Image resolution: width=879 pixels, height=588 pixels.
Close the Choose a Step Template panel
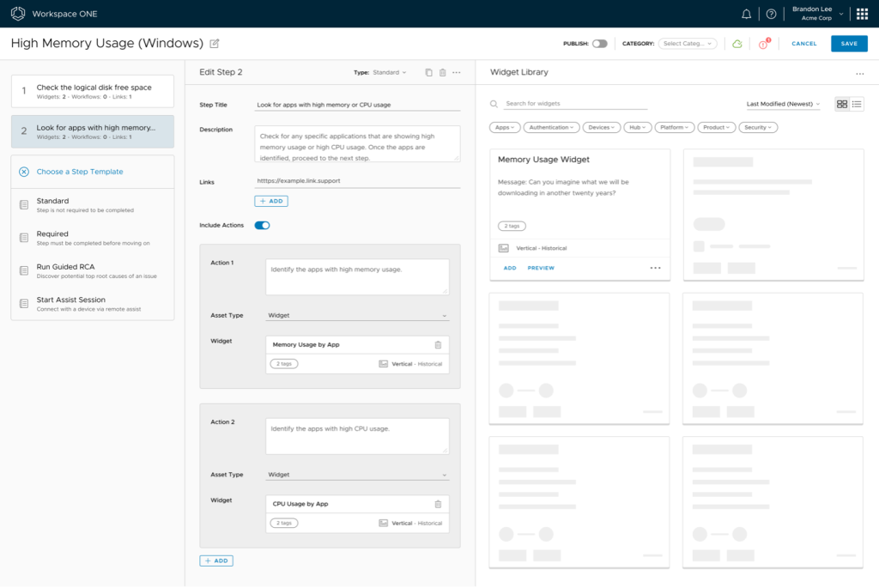point(24,172)
